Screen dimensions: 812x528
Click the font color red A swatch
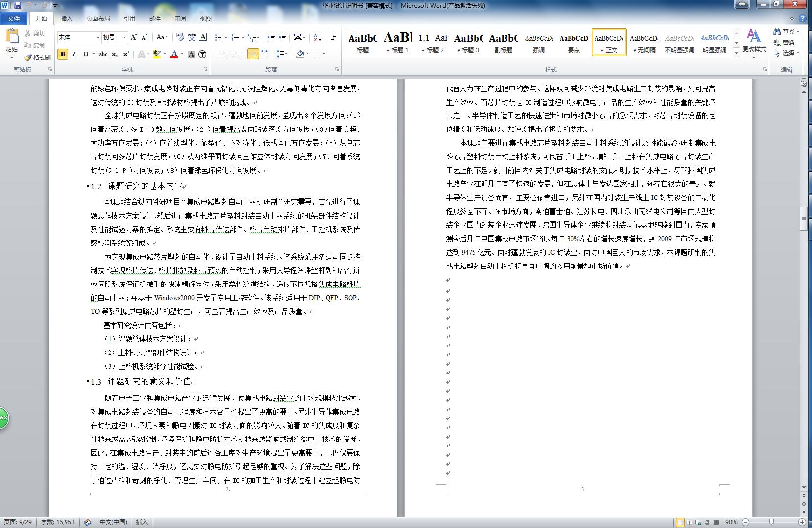click(174, 54)
